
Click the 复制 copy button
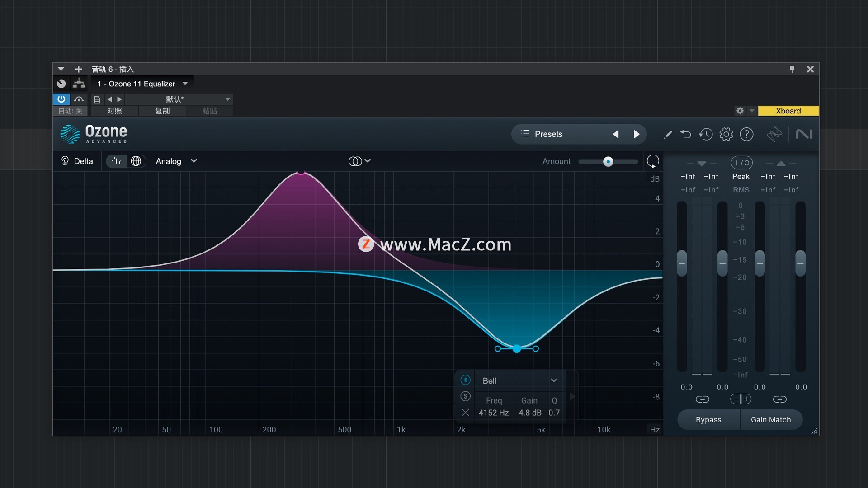click(x=162, y=111)
